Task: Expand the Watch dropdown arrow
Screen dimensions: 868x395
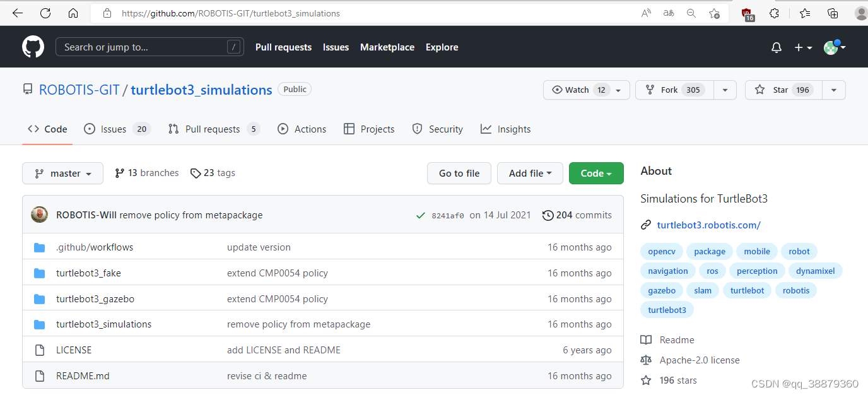Action: (618, 90)
